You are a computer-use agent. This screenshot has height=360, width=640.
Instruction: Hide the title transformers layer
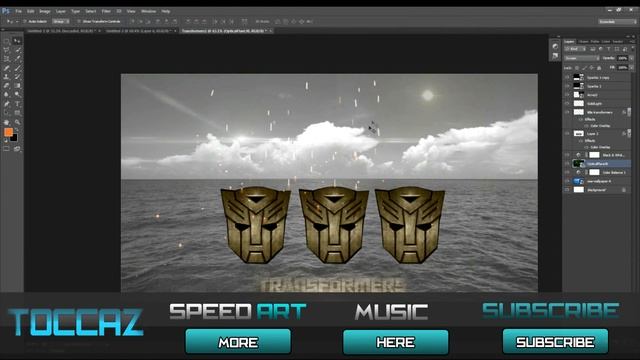point(567,112)
